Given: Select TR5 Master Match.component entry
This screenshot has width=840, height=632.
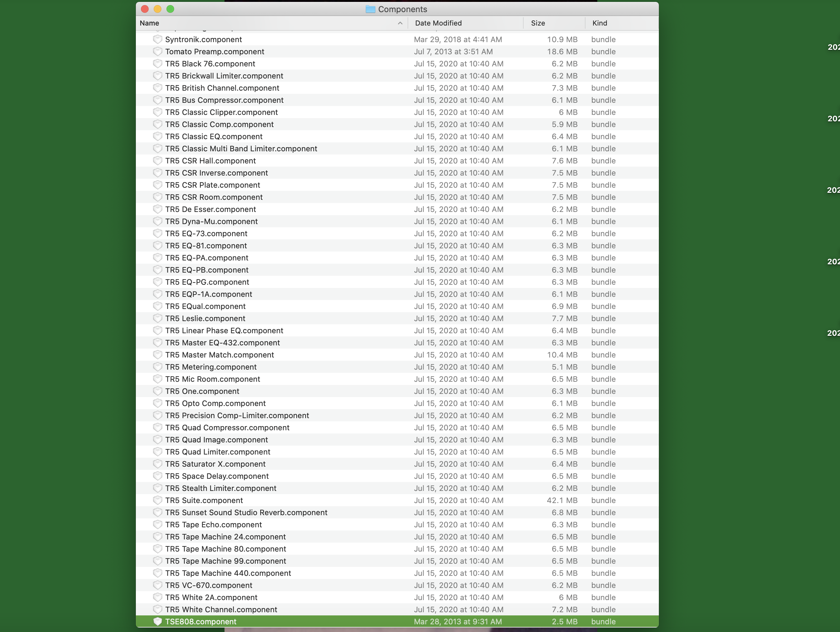Looking at the screenshot, I should pyautogui.click(x=219, y=355).
